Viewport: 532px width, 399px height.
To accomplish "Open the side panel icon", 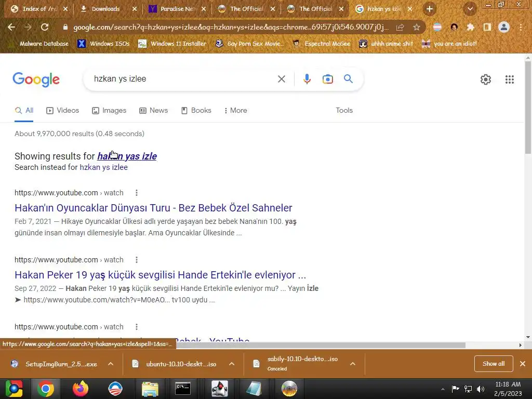I will [x=487, y=27].
